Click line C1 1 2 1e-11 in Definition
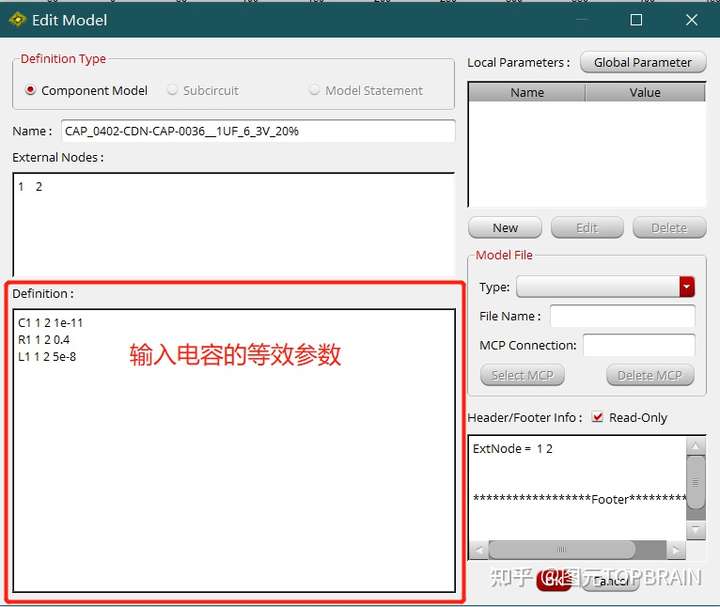 tap(51, 323)
